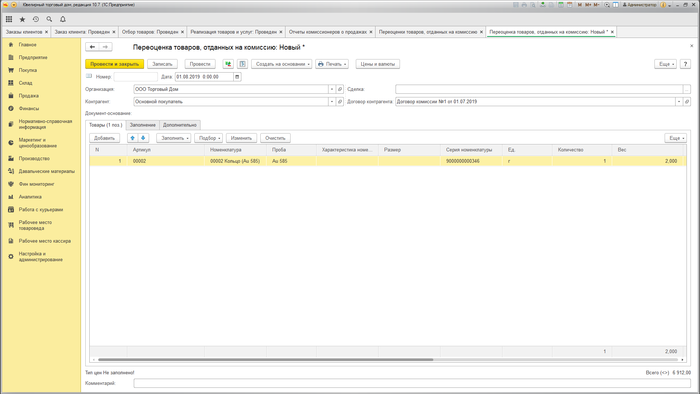Open the Заполнить dropdown button

(x=174, y=138)
